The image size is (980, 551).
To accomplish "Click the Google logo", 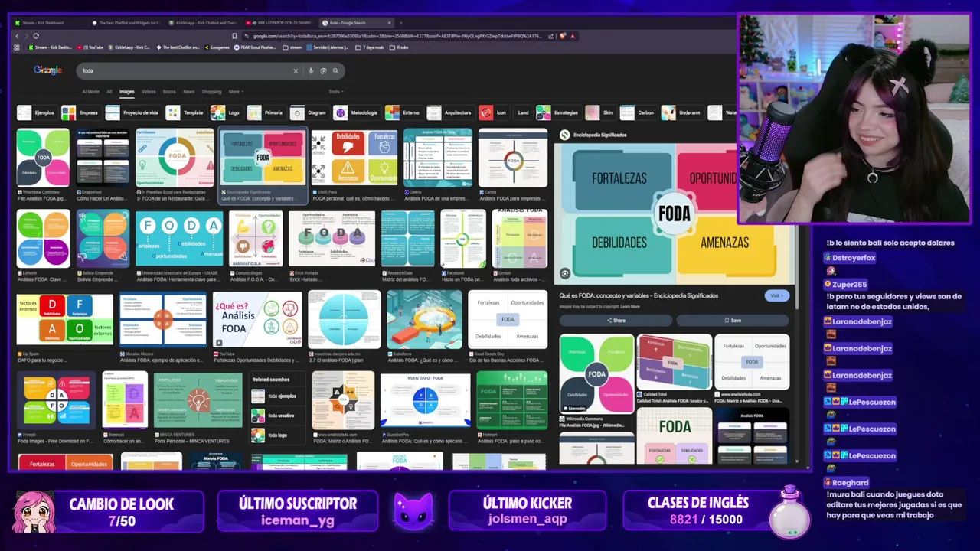I will tap(47, 70).
